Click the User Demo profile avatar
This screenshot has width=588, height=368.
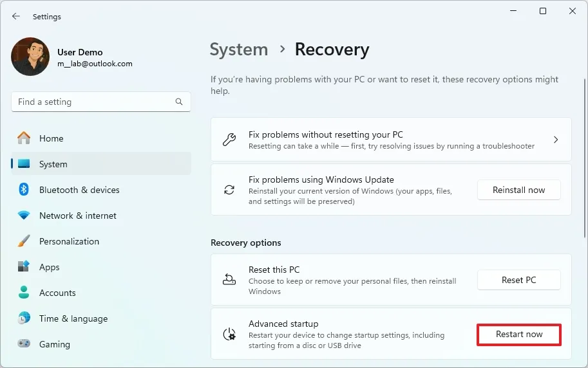click(30, 57)
